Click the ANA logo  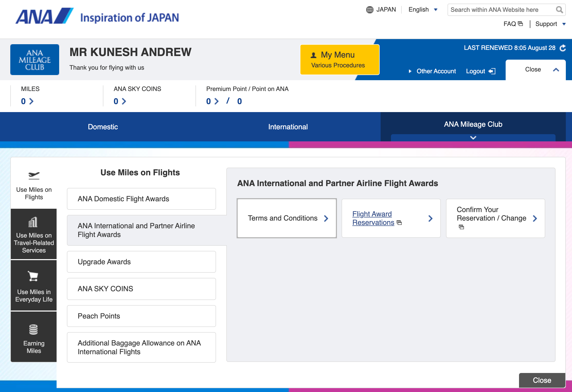44,16
